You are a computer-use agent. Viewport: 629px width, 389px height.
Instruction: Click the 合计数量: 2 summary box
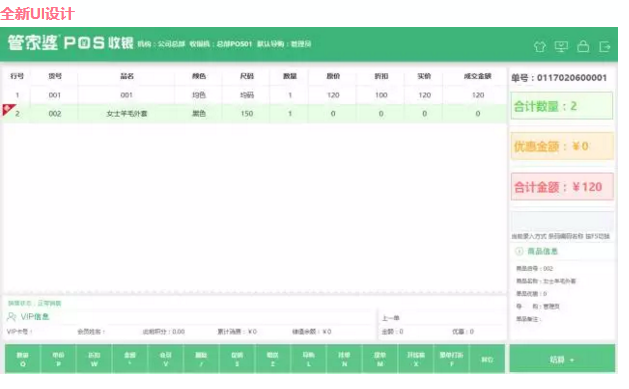click(562, 106)
